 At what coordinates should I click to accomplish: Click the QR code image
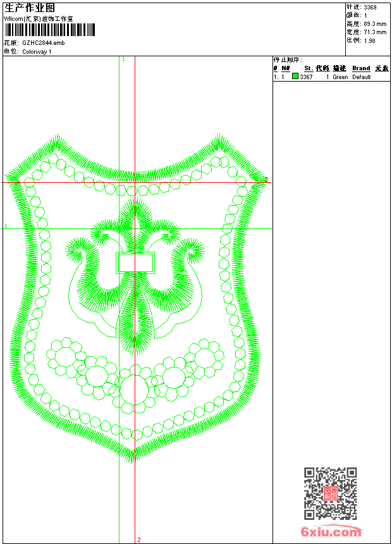pyautogui.click(x=330, y=493)
